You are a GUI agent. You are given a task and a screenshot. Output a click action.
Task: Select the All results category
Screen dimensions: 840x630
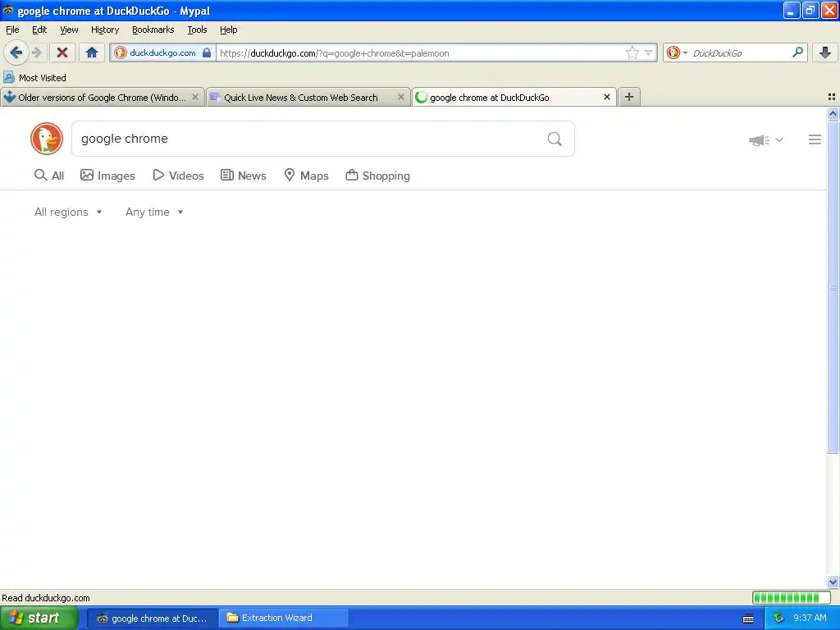48,176
